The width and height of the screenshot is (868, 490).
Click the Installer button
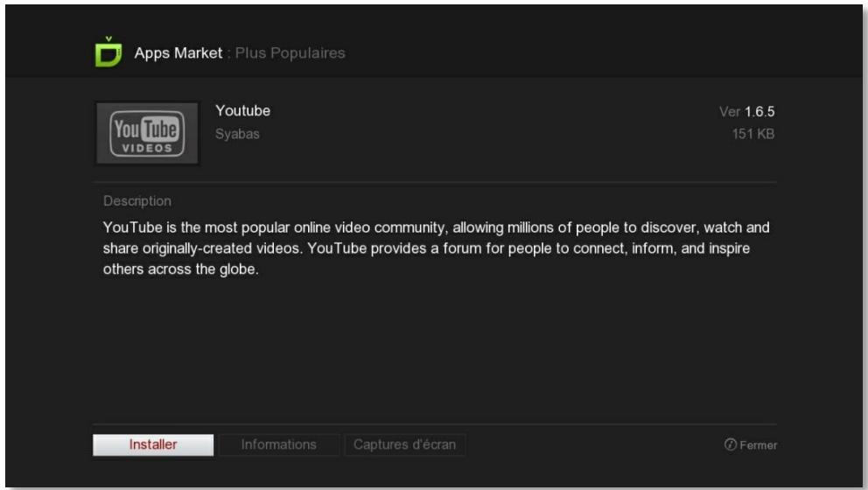[153, 444]
